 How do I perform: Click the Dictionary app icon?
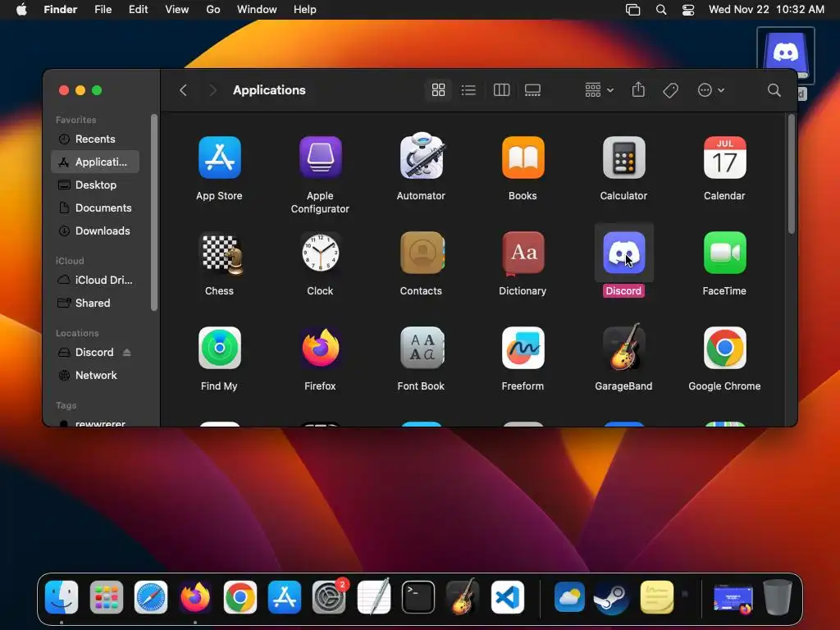[x=523, y=253]
